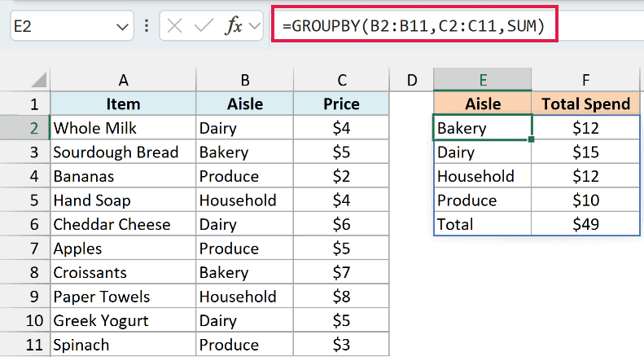This screenshot has width=644, height=357.
Task: Click the orange 'Aisle' header in column E
Action: (x=483, y=104)
